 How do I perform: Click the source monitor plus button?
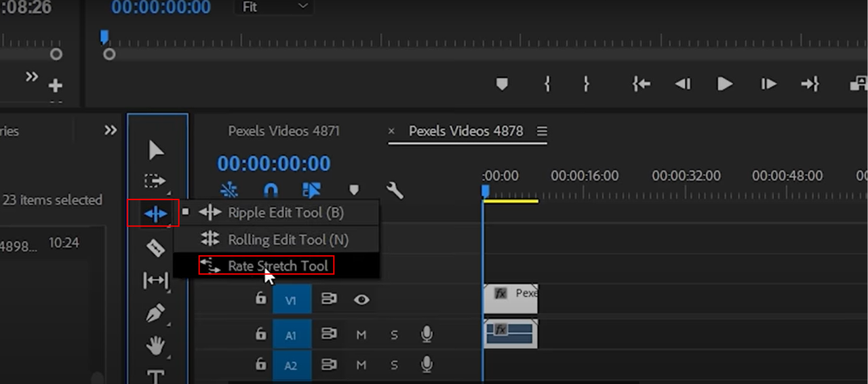56,85
